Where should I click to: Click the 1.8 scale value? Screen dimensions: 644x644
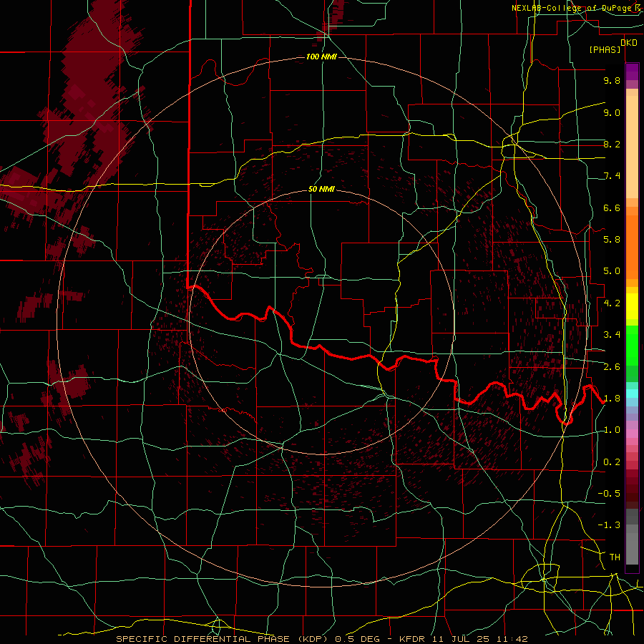point(612,399)
